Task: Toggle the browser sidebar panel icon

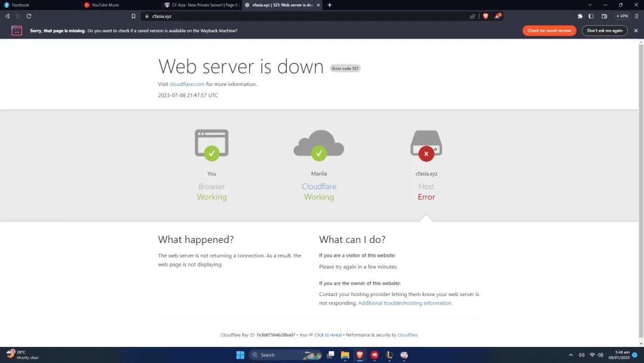Action: coord(591,16)
